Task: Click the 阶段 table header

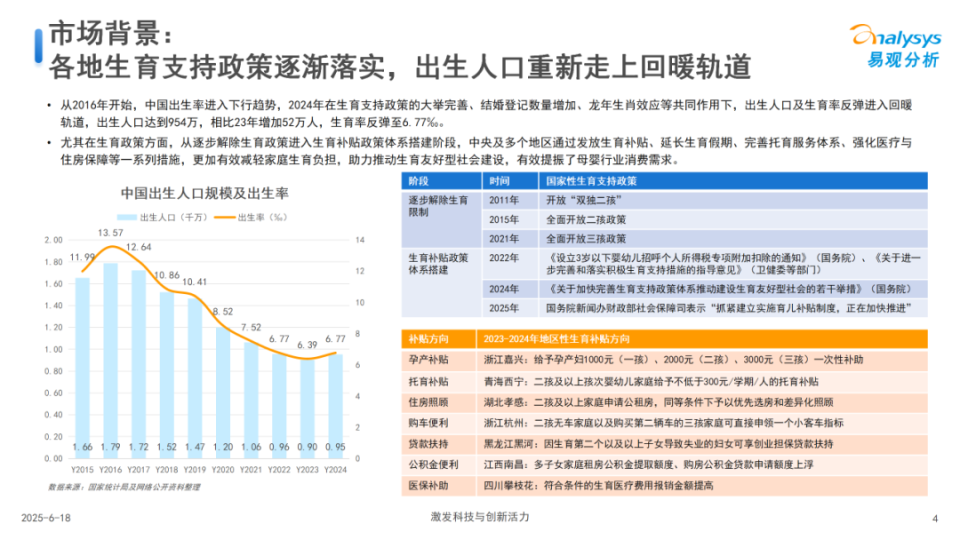Action: coord(441,181)
